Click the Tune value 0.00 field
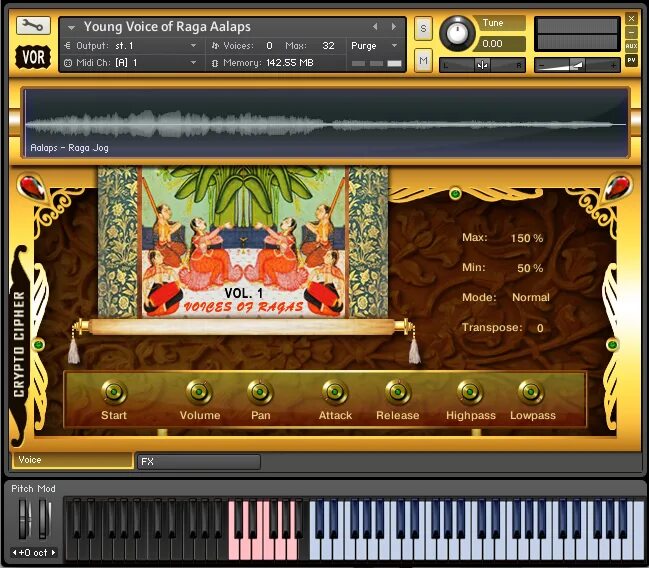Viewport: 649px width, 568px height. pos(501,43)
